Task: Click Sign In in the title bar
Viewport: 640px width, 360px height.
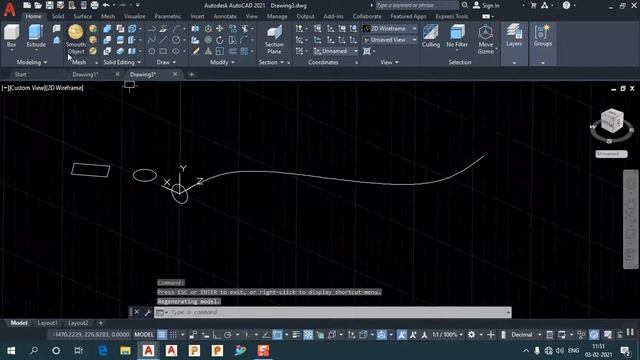Action: 486,5
